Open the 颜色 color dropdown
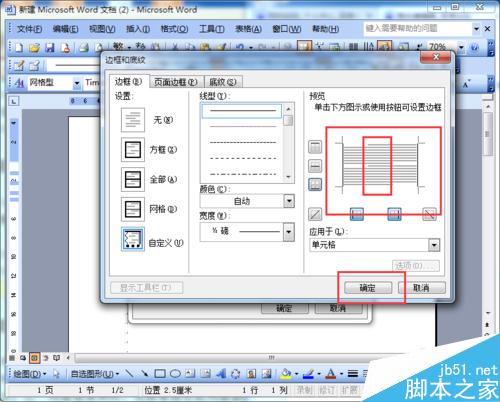Screen dimensions: 500x402 coord(289,201)
